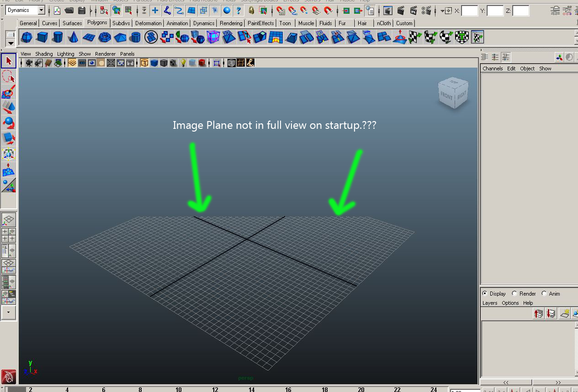Create a polygon torus from shelf

pyautogui.click(x=105, y=37)
